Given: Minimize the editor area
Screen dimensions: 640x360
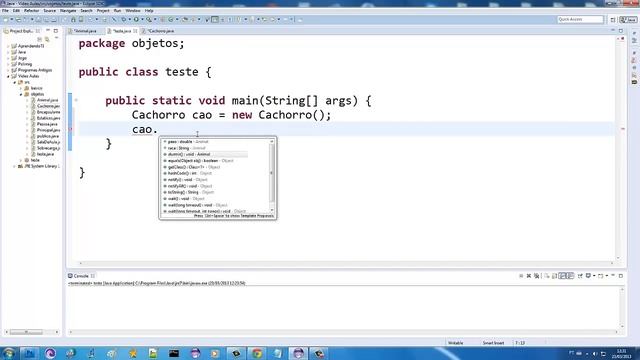Looking at the screenshot, I should click(613, 31).
